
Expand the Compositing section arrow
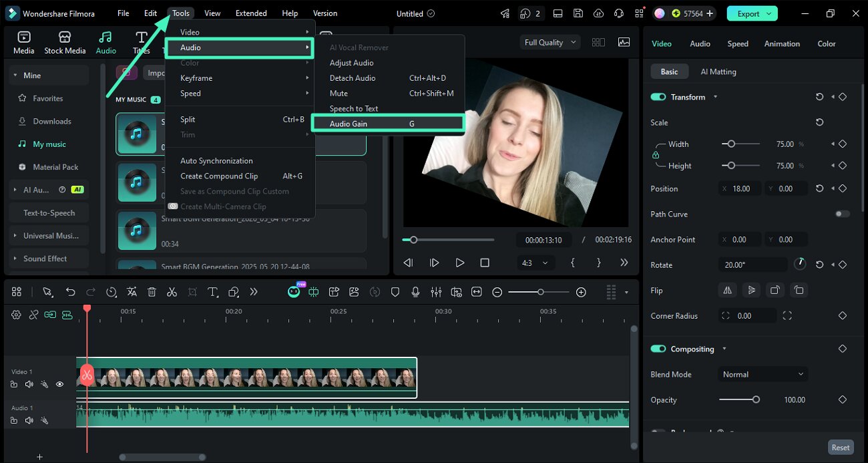724,349
